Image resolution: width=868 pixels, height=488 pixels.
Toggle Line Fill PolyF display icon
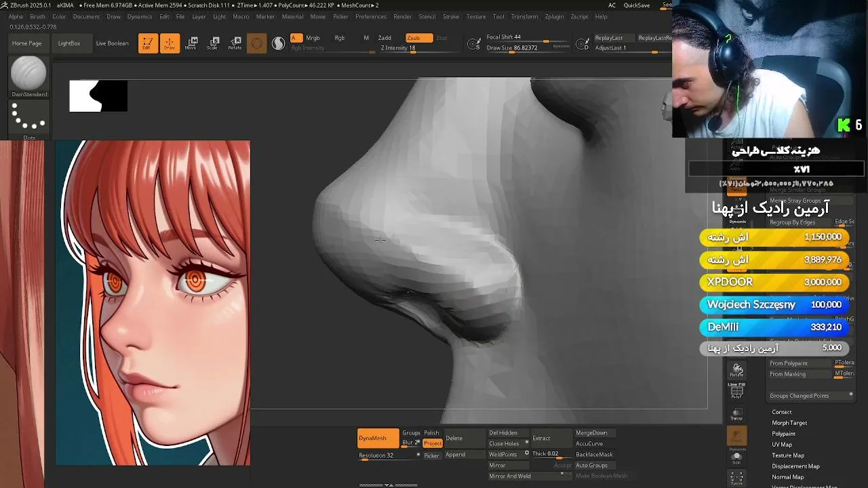click(x=737, y=390)
